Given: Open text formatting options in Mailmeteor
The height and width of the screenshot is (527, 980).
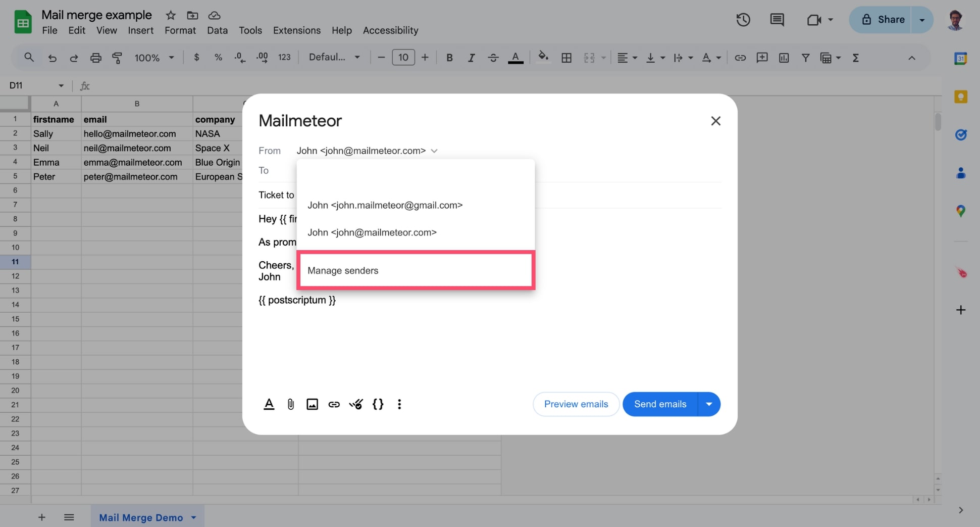Looking at the screenshot, I should point(269,404).
